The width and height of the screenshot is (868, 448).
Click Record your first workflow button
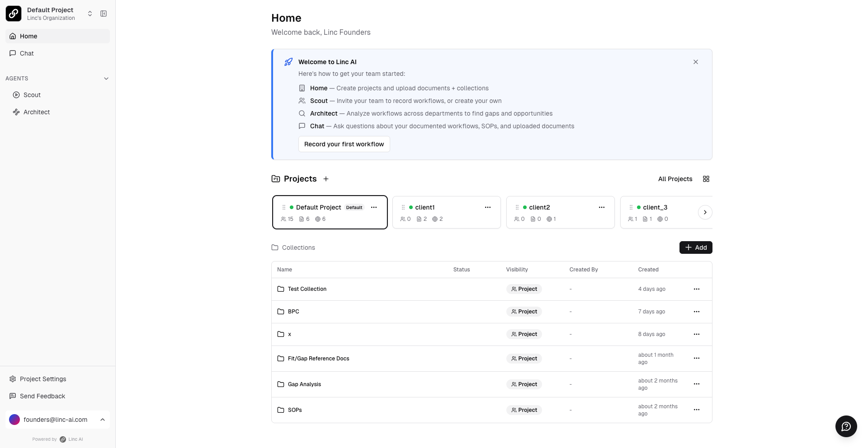coord(344,144)
